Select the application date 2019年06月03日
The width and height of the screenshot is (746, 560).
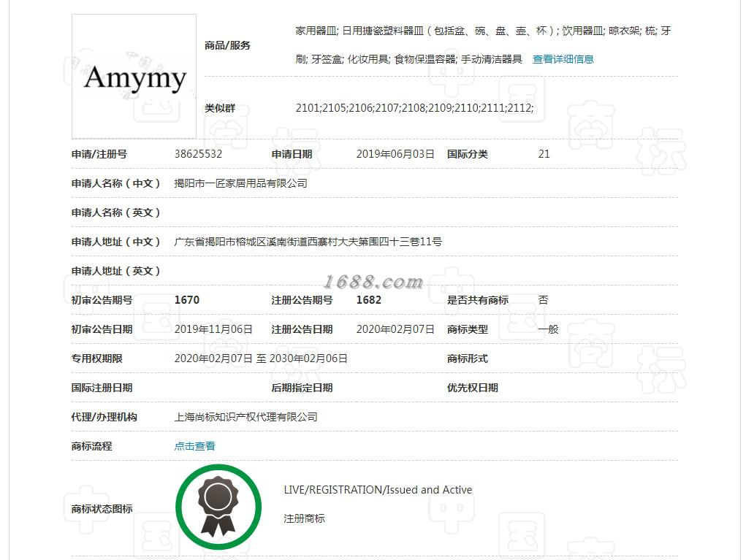395,154
